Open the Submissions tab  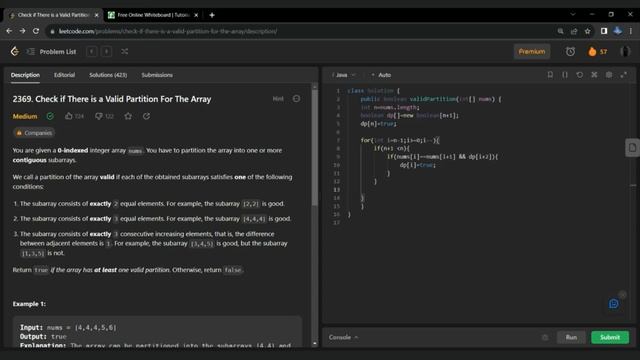coord(157,75)
